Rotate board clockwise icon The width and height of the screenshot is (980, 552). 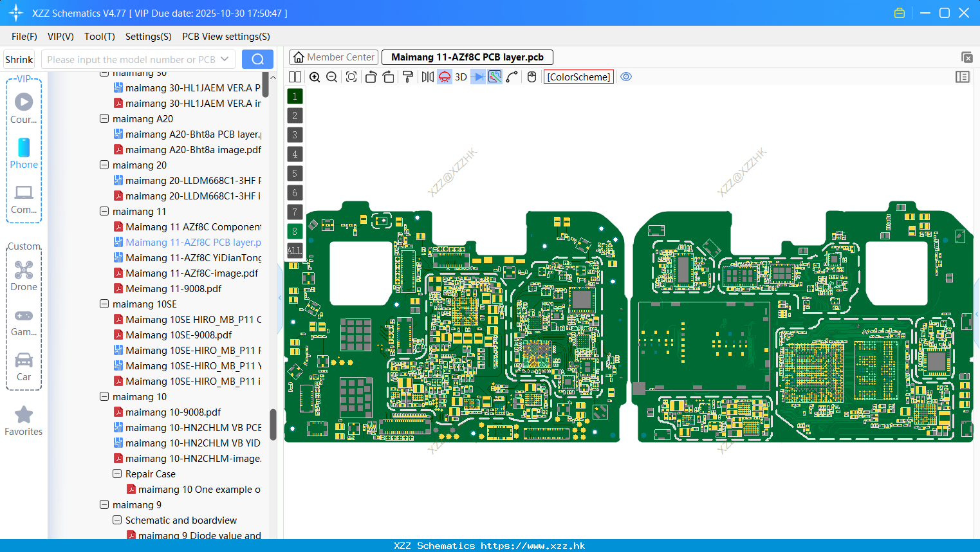[x=388, y=77]
